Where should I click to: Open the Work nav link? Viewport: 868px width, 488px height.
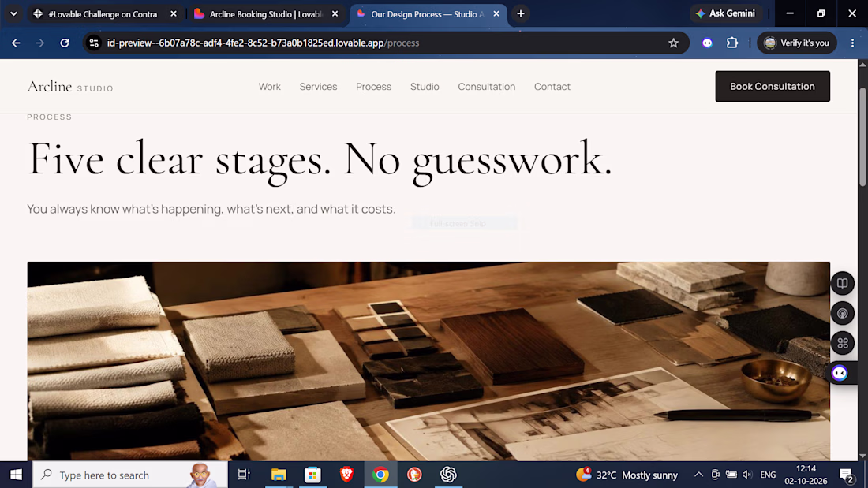point(270,86)
